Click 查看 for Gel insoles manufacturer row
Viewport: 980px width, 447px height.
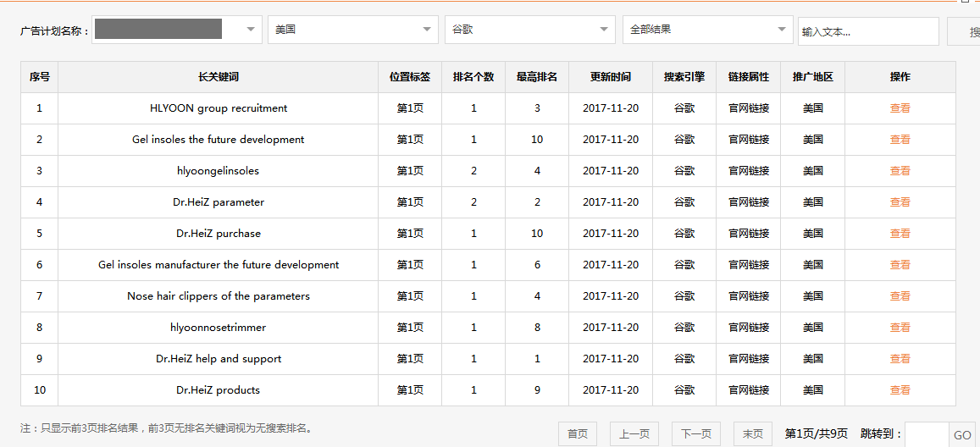tap(900, 265)
